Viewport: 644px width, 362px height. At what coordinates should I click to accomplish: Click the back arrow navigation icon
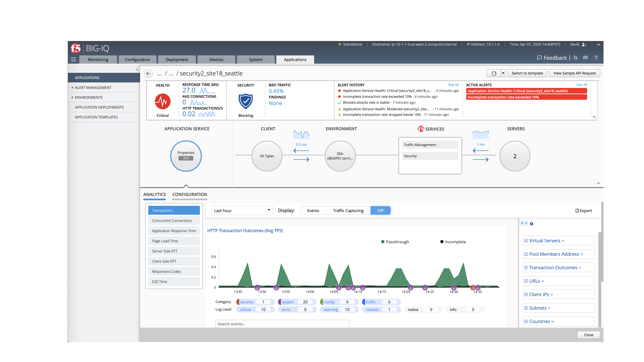click(x=148, y=73)
